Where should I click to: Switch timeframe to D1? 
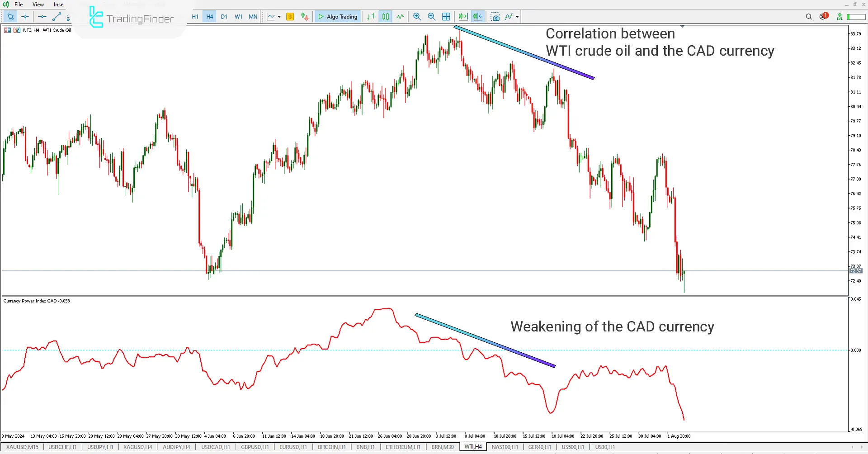pyautogui.click(x=224, y=17)
